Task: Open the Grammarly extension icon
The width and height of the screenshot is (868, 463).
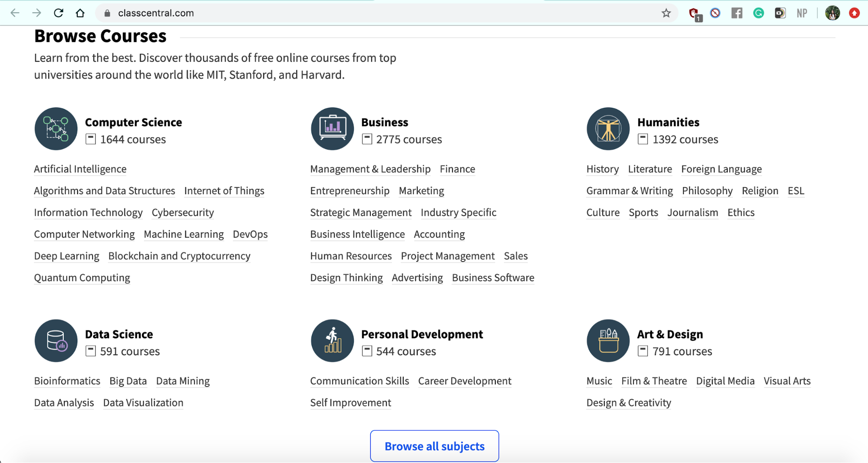Action: (x=759, y=13)
